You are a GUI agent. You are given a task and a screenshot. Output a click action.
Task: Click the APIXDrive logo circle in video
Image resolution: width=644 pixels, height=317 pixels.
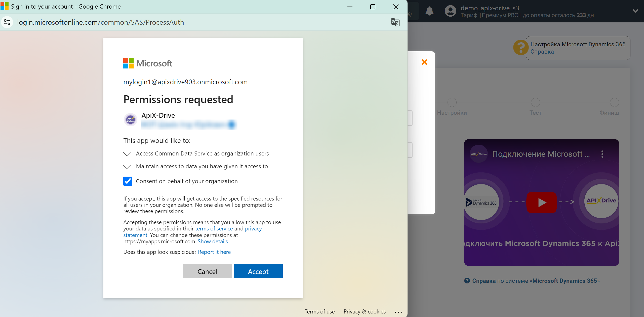tap(601, 201)
